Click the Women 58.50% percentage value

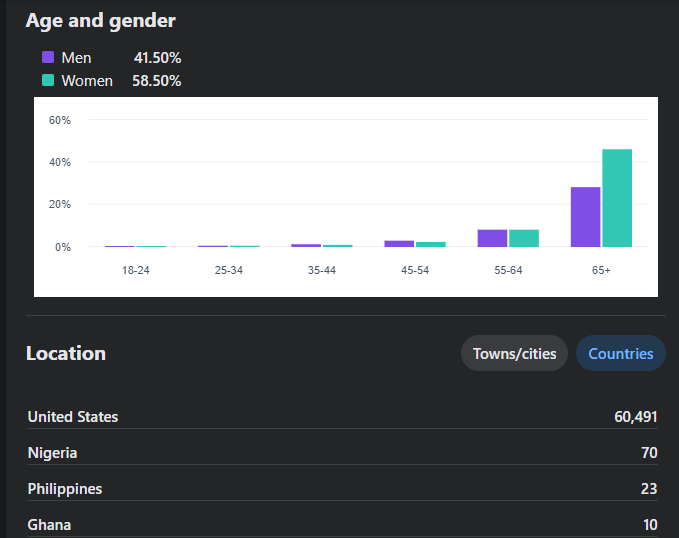pos(156,80)
